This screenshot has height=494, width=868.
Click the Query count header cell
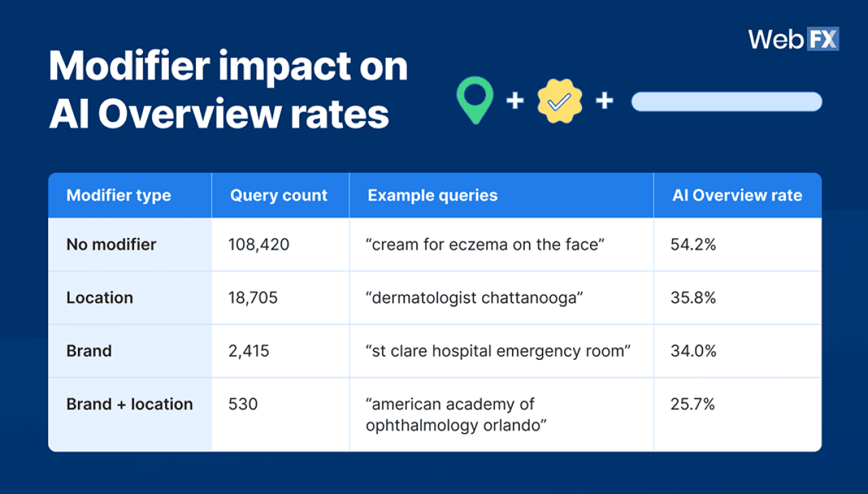click(x=278, y=195)
